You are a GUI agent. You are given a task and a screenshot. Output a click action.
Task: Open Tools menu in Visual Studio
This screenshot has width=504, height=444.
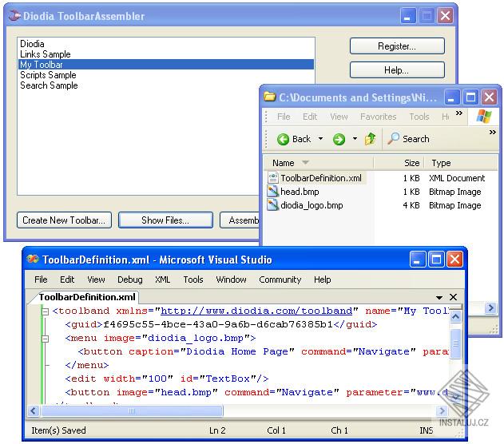point(193,279)
